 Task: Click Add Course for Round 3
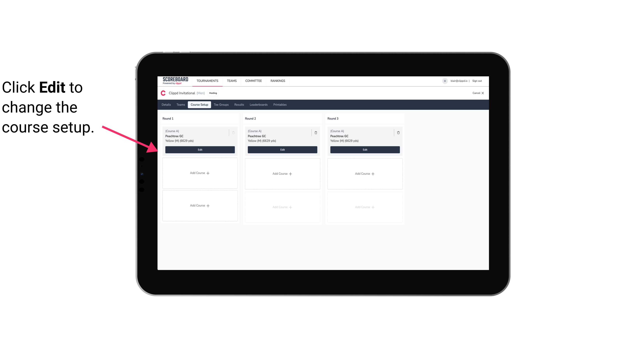point(365,173)
